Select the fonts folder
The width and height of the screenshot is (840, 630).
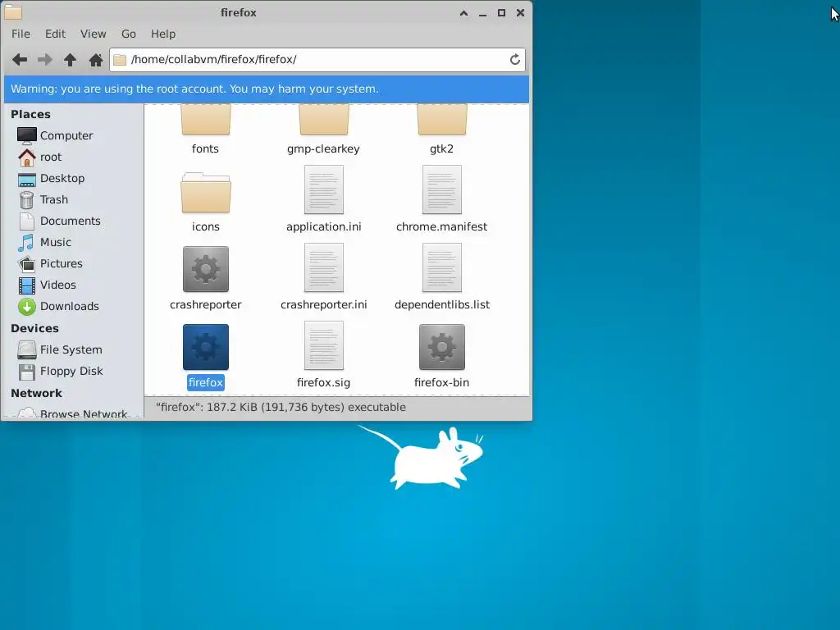pos(206,130)
